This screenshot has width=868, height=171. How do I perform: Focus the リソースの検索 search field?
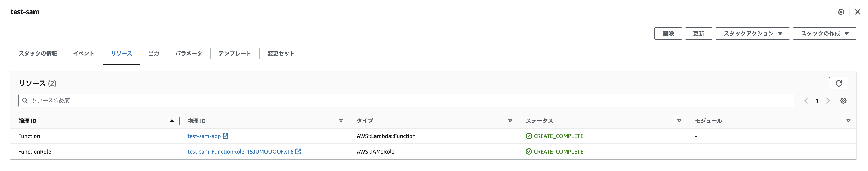point(406,101)
